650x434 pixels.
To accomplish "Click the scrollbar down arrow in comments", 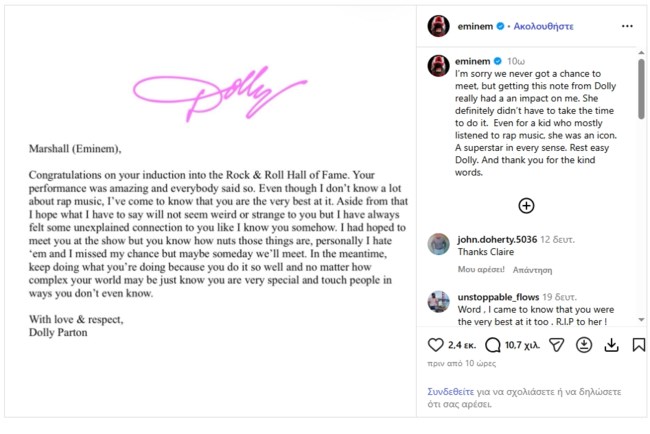I will click(641, 320).
